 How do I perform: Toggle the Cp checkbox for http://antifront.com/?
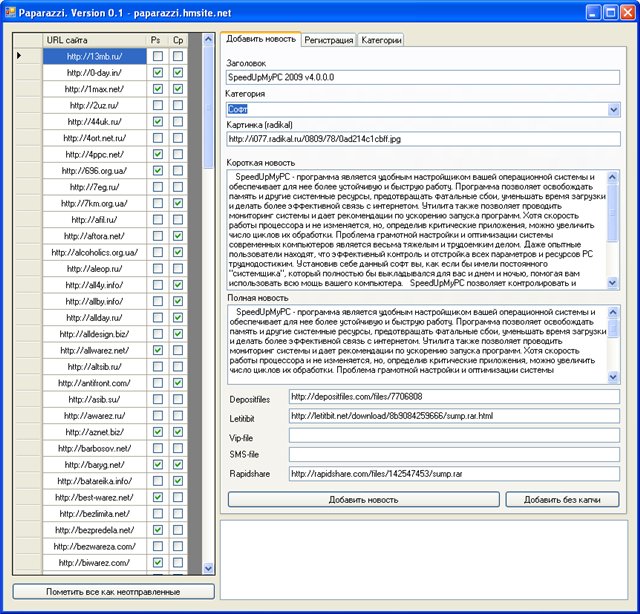(178, 383)
